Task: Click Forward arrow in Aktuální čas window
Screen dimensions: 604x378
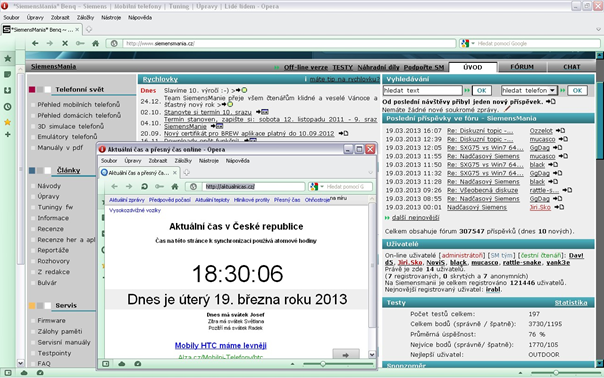Action: click(x=129, y=186)
